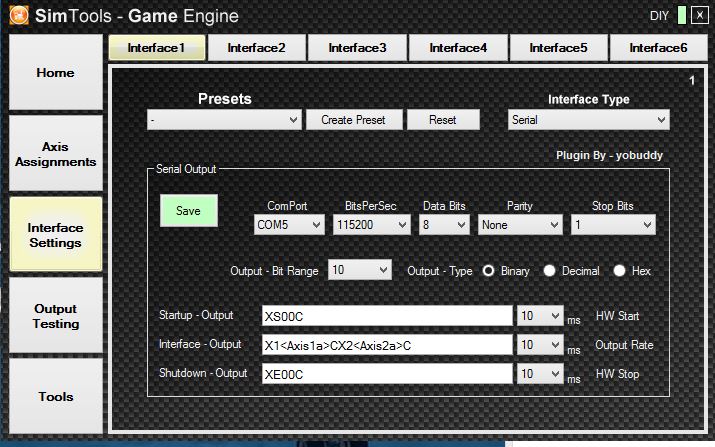Switch to the Interface2 tab
The width and height of the screenshot is (715, 447).
point(257,48)
